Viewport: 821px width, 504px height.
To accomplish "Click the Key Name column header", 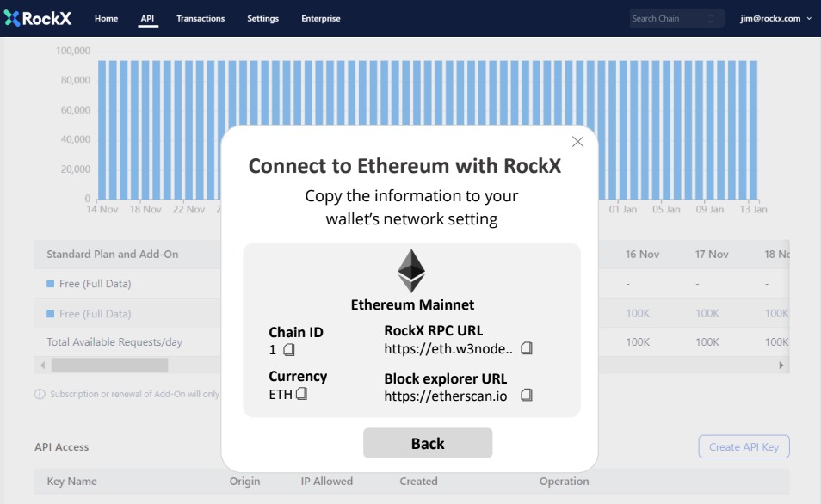I will (x=71, y=482).
